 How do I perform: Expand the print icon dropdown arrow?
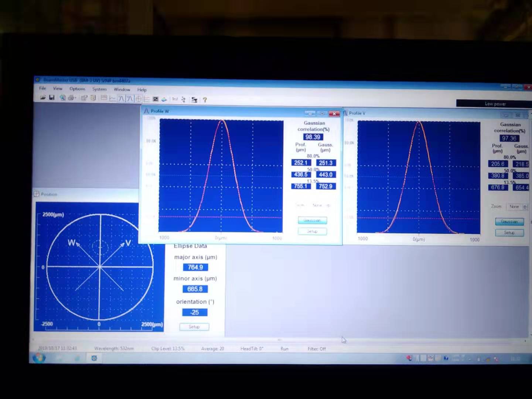point(75,98)
